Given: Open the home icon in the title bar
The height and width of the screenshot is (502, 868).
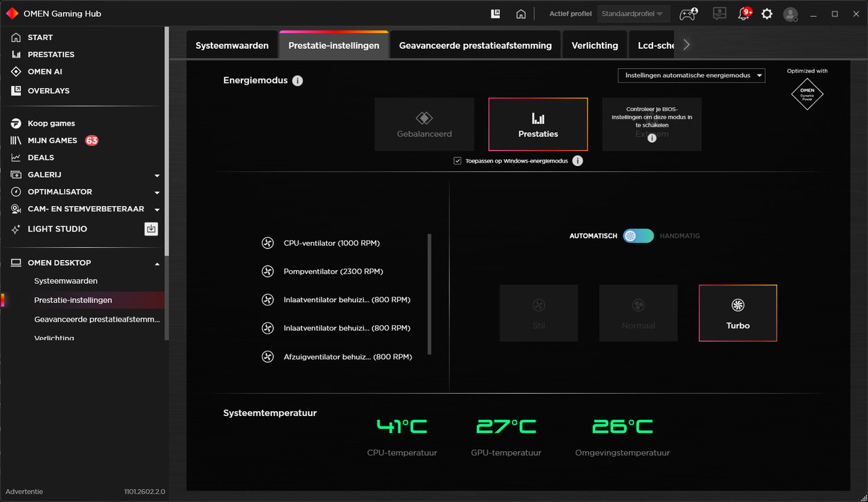Looking at the screenshot, I should click(521, 14).
